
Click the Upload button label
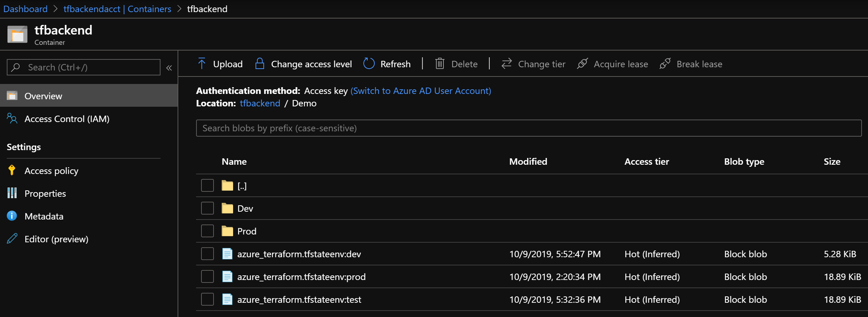point(228,64)
